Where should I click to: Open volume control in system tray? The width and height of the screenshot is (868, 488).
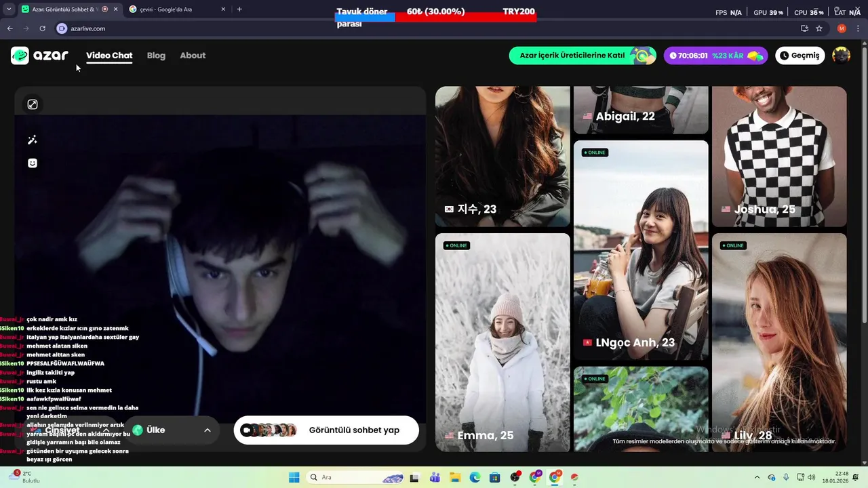[812, 478]
